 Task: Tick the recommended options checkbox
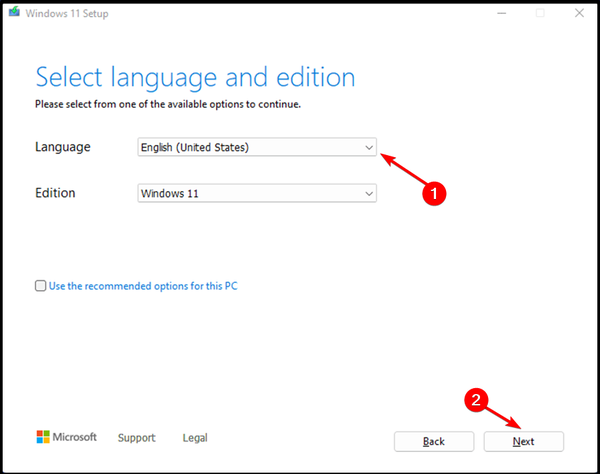41,286
